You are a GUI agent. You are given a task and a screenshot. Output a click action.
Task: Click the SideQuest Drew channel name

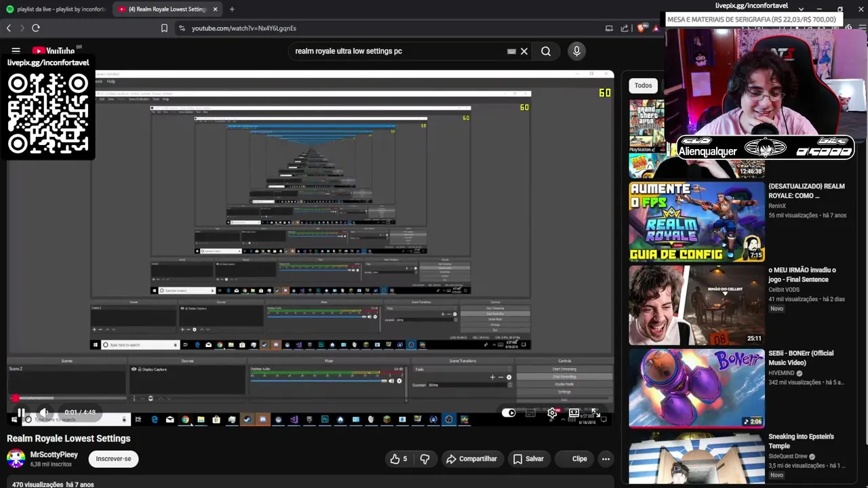click(x=787, y=456)
